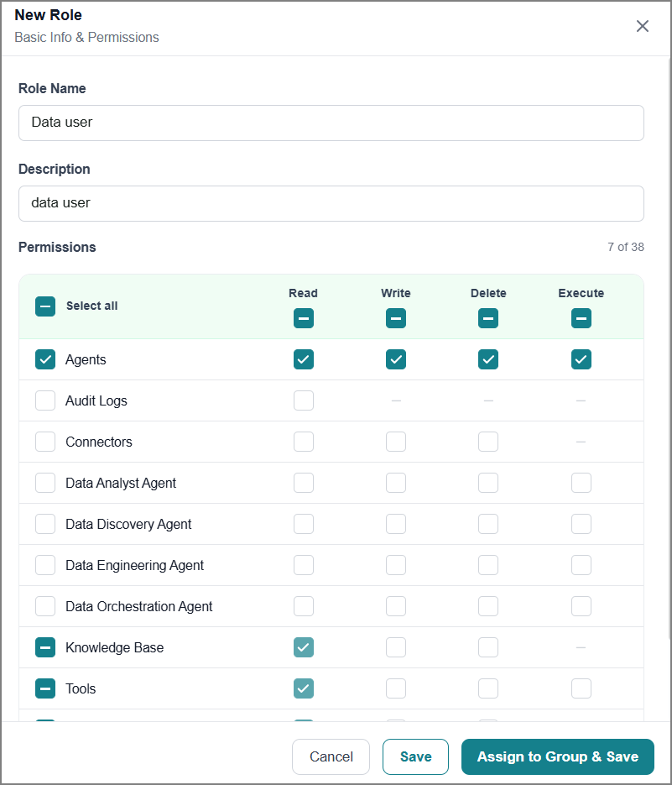Toggle the Tools row checkbox
Viewport: 672px width, 785px height.
(x=45, y=688)
